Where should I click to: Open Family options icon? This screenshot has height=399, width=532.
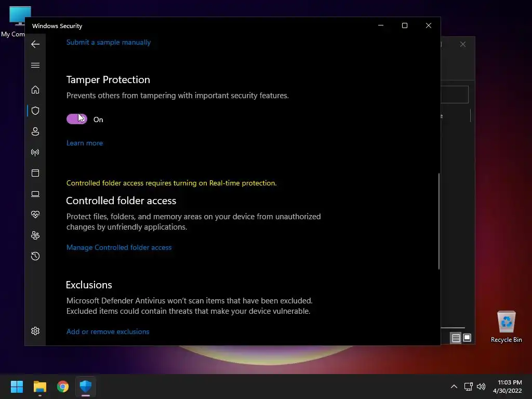[35, 235]
